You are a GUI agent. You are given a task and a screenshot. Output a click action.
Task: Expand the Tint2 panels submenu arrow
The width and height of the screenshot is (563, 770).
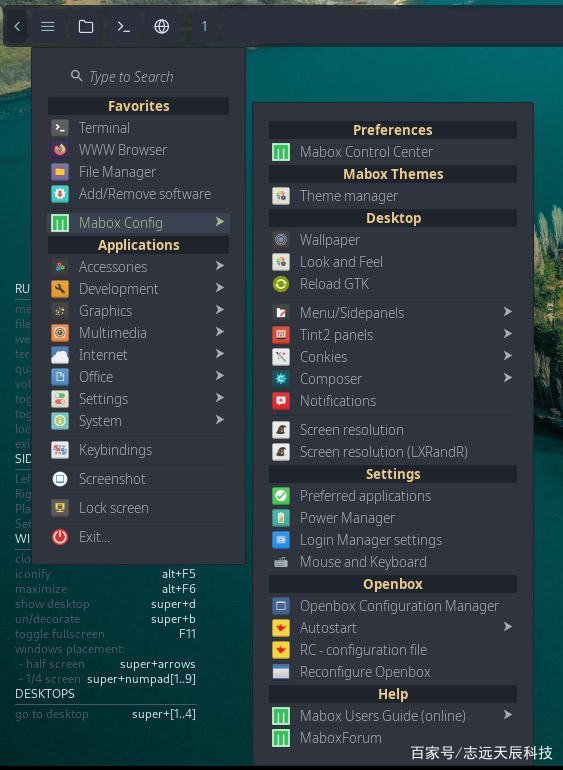[x=507, y=334]
